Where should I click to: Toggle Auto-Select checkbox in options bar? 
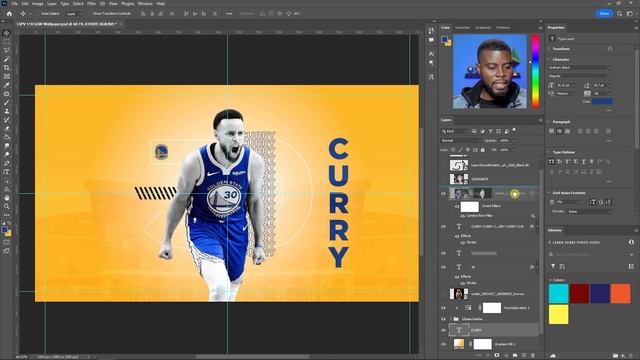coord(38,13)
